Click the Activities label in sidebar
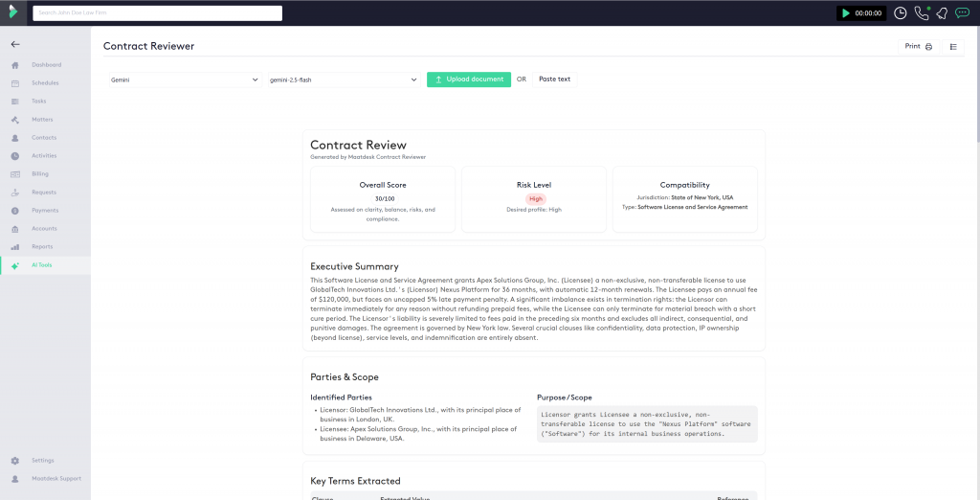This screenshot has height=500, width=980. [x=44, y=156]
